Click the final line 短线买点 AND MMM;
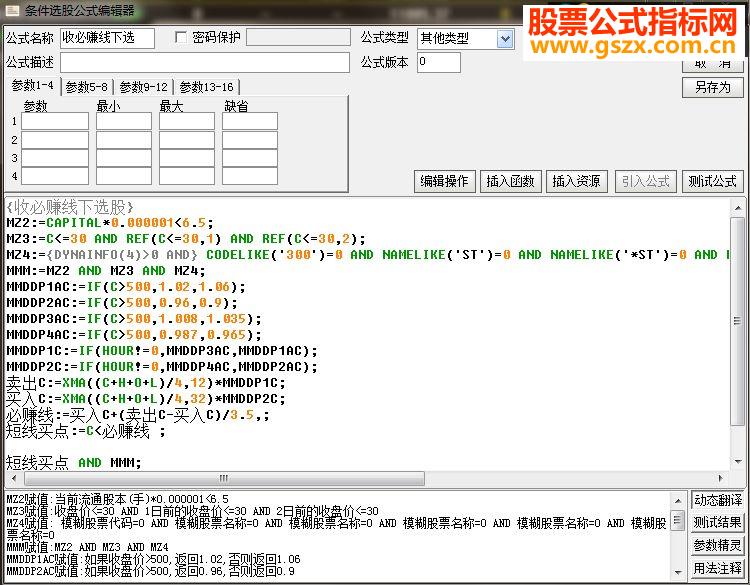The height and width of the screenshot is (585, 750). click(x=74, y=463)
